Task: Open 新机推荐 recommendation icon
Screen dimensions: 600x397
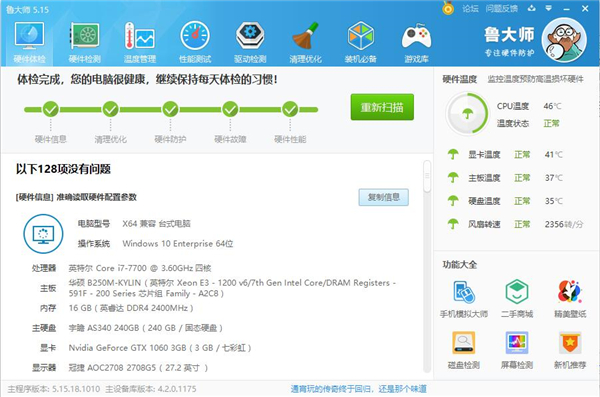Action: [x=570, y=343]
